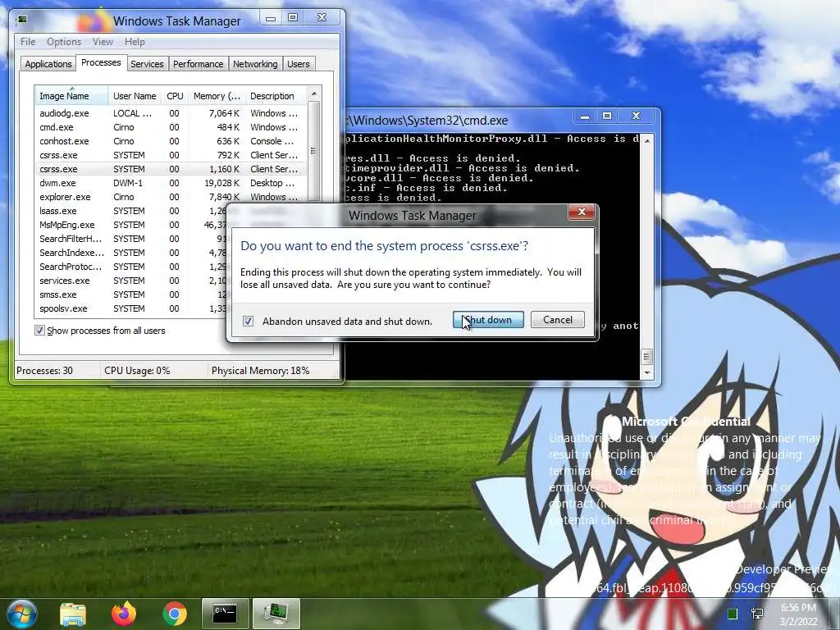Click the process list scrollbar thumb

314,151
